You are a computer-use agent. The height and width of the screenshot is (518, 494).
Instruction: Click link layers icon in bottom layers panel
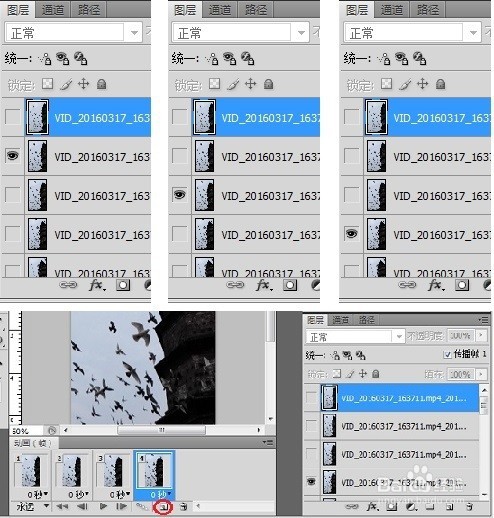coord(351,507)
